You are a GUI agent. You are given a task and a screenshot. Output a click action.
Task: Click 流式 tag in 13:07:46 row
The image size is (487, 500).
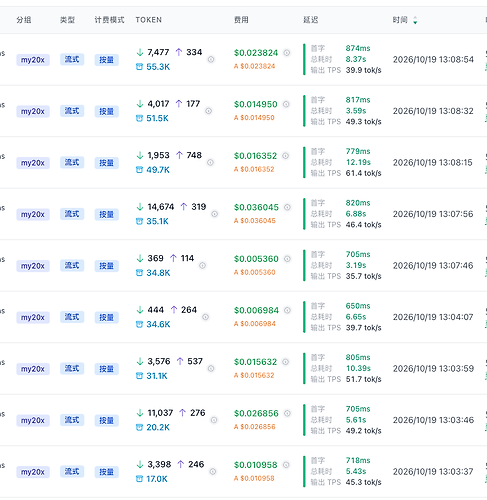coord(72,265)
